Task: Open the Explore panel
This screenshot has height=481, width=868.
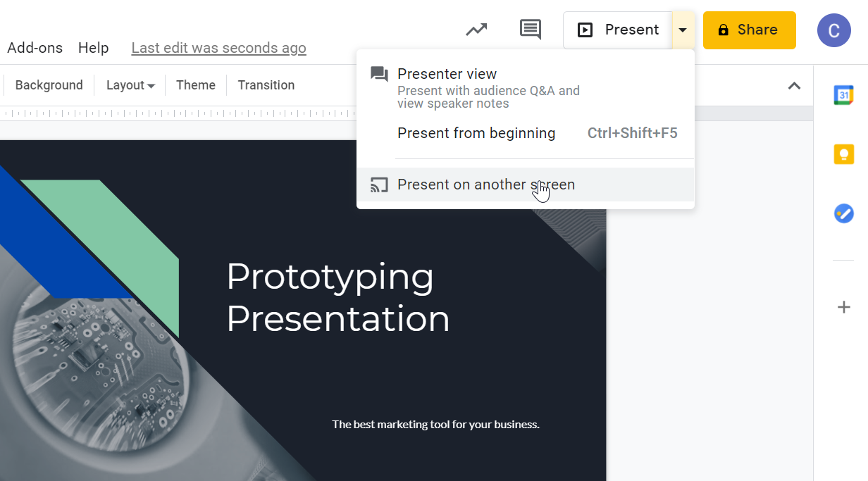Action: coord(476,30)
